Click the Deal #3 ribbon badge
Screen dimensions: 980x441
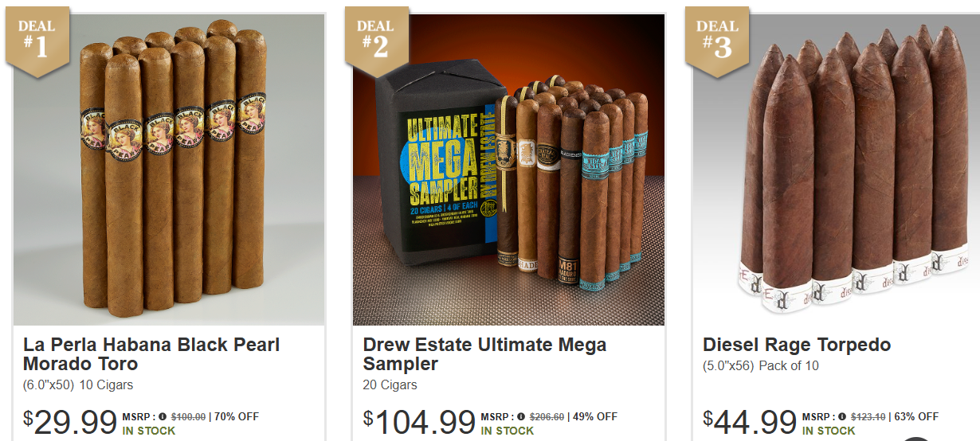point(717,41)
